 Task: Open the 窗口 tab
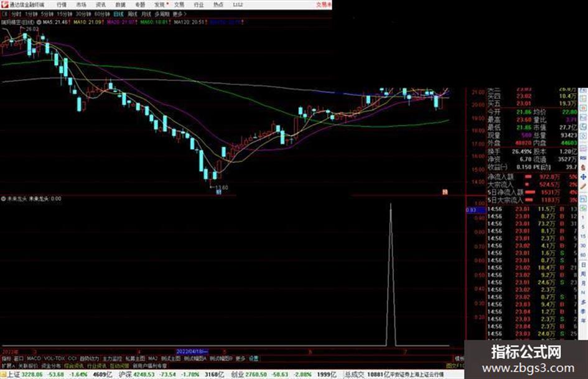point(19,358)
